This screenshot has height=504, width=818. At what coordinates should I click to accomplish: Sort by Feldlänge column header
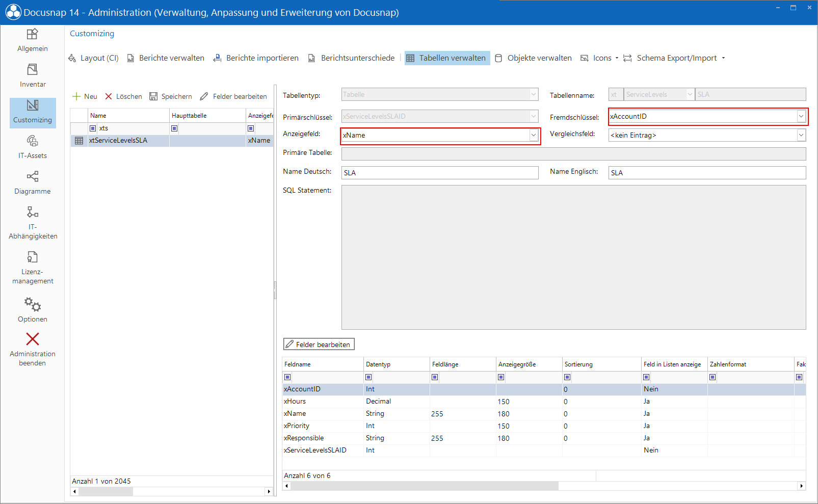click(x=463, y=364)
